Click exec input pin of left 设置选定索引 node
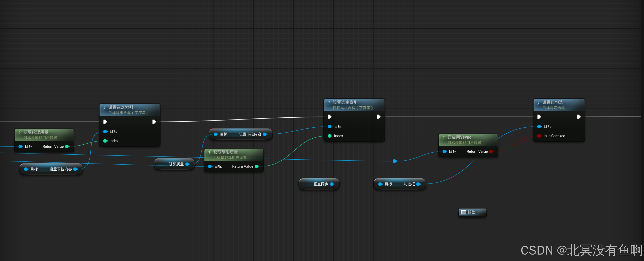This screenshot has height=261, width=644. (x=105, y=122)
